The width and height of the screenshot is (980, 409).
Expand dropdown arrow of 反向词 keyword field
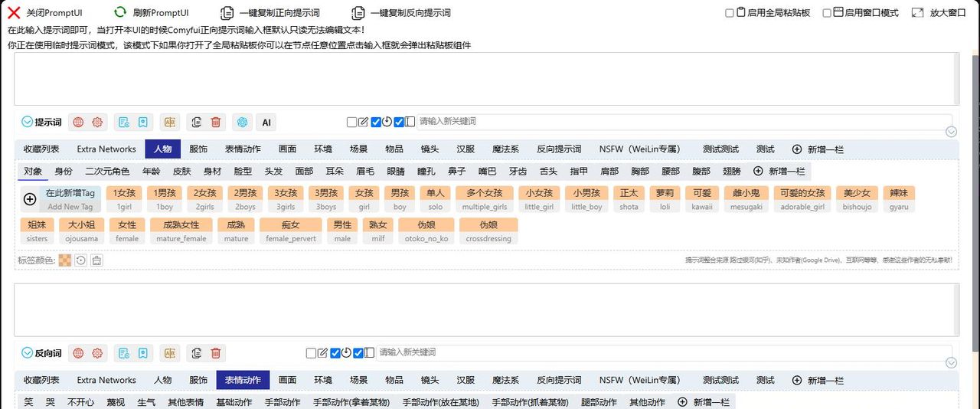(952, 363)
